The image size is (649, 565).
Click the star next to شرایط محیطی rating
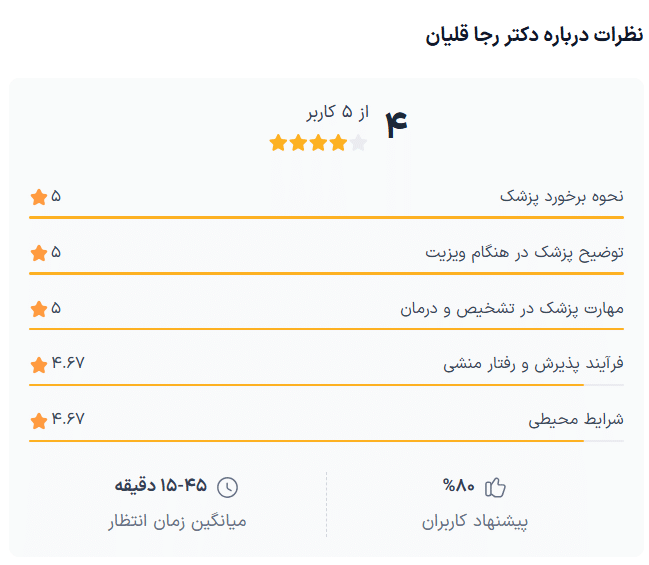click(39, 420)
